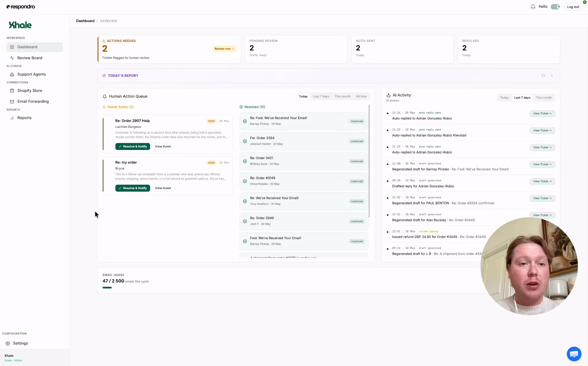The width and height of the screenshot is (588, 366).
Task: Select All time in Human Action Queue
Action: click(x=361, y=97)
